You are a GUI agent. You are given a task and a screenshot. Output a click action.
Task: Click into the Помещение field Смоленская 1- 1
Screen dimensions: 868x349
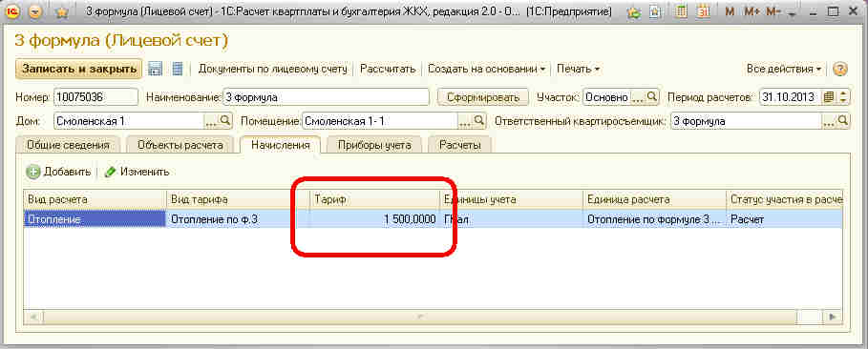point(380,120)
